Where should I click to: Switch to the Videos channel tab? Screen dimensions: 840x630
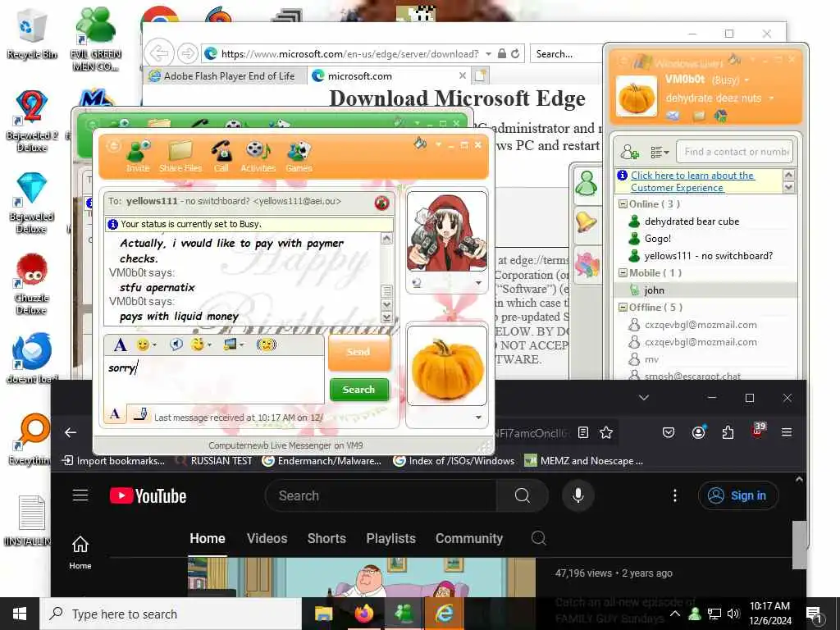[x=267, y=538]
